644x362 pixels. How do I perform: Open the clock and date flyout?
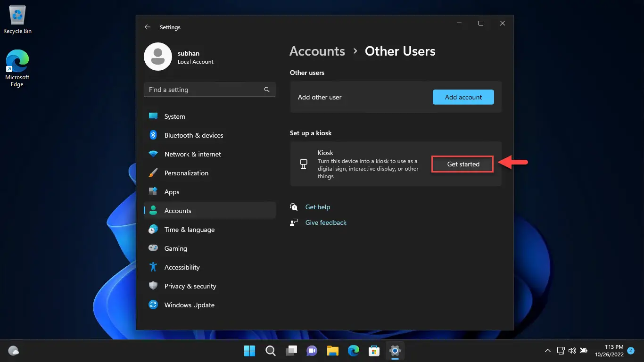(x=609, y=351)
